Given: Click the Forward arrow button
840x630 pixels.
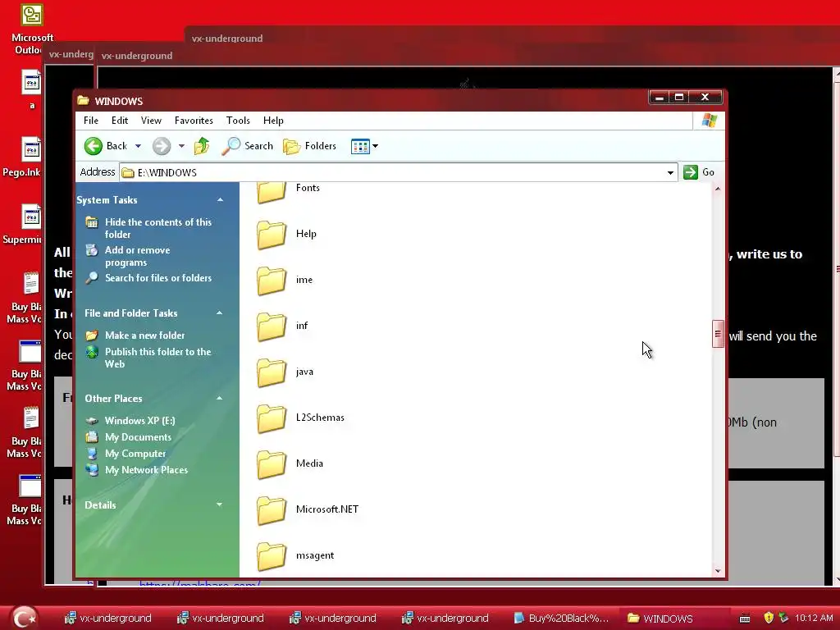Looking at the screenshot, I should tap(162, 146).
